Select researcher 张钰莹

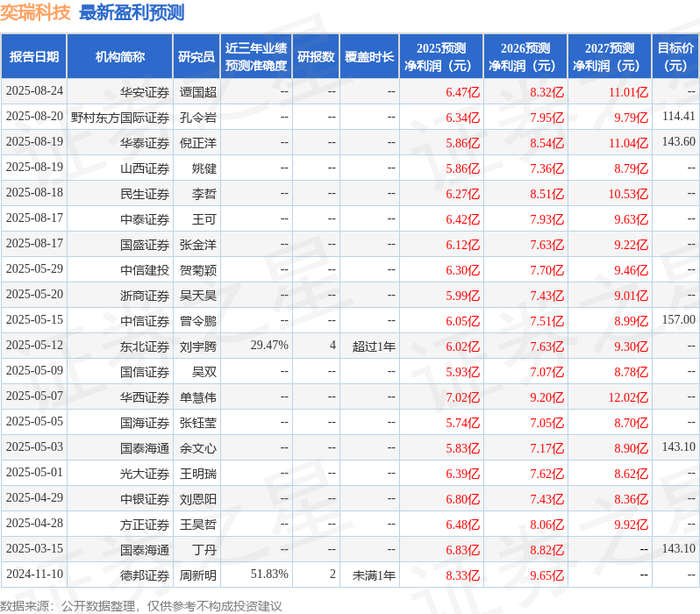pyautogui.click(x=198, y=423)
